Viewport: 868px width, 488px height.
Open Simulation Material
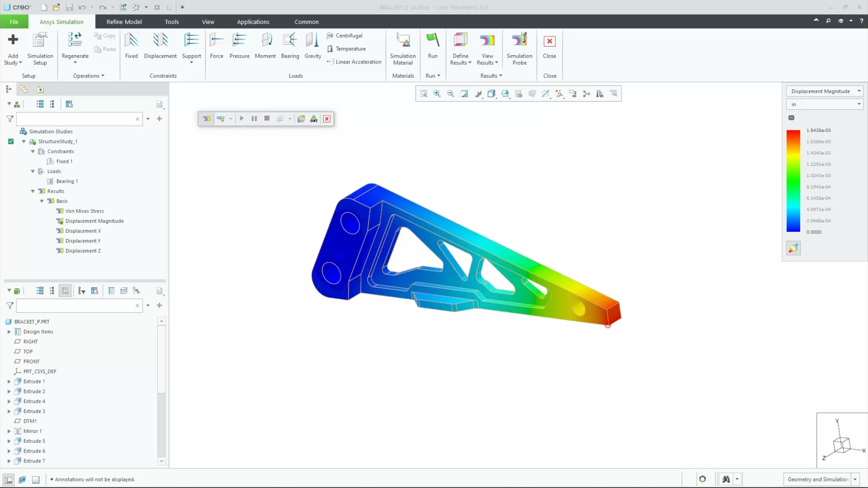coord(403,49)
